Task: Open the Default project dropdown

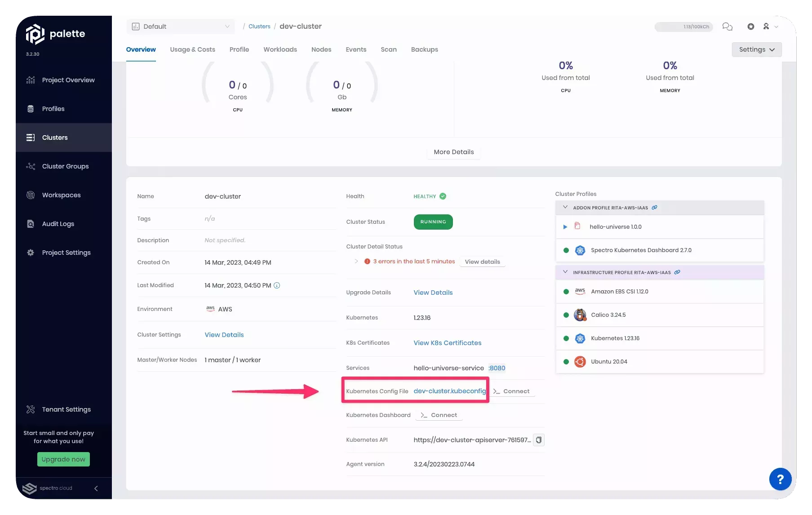Action: pyautogui.click(x=180, y=27)
